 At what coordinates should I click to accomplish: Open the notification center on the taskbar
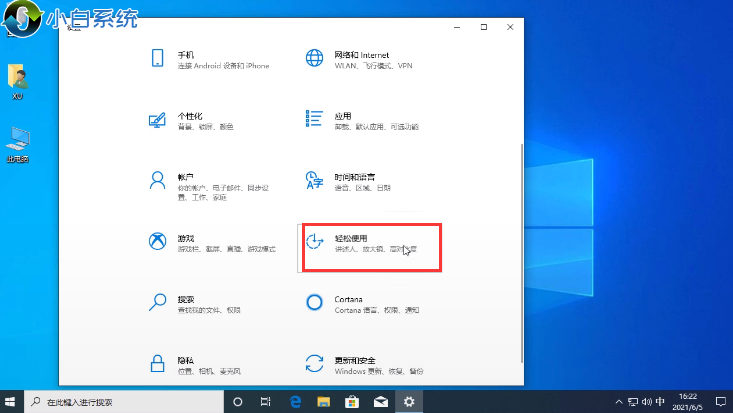point(721,401)
